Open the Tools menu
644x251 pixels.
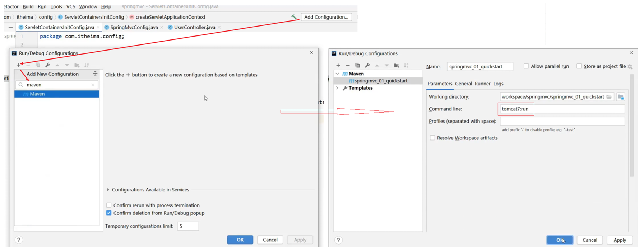56,6
